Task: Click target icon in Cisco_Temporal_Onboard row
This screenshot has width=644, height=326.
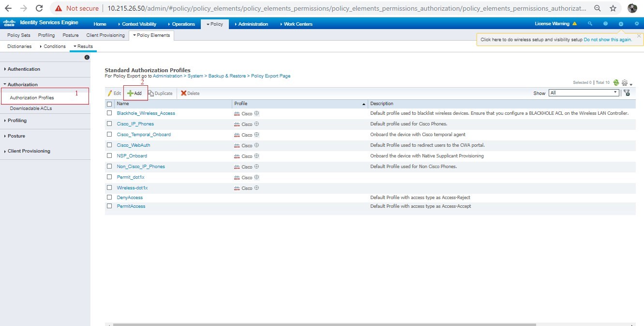Action: coord(257,135)
